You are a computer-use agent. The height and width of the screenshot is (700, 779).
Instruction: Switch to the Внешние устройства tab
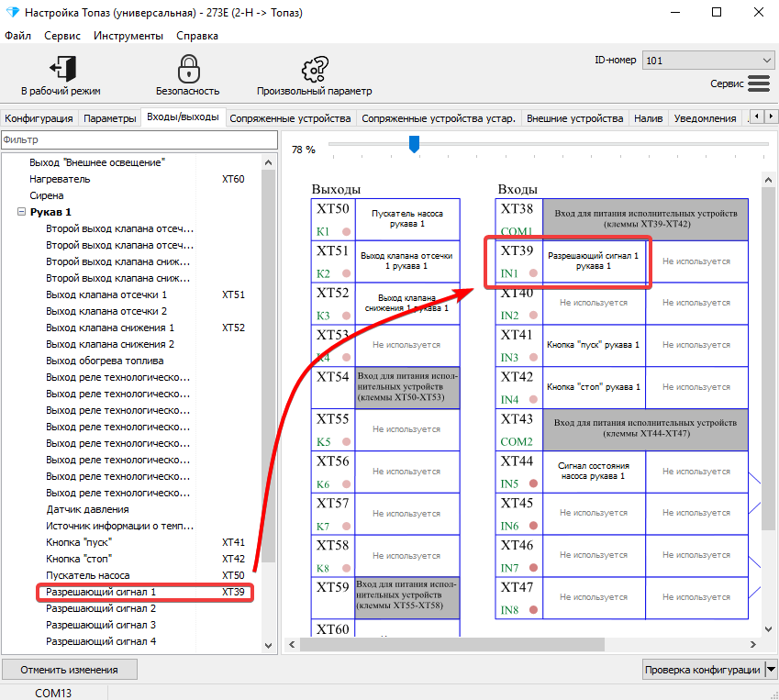[x=574, y=118]
